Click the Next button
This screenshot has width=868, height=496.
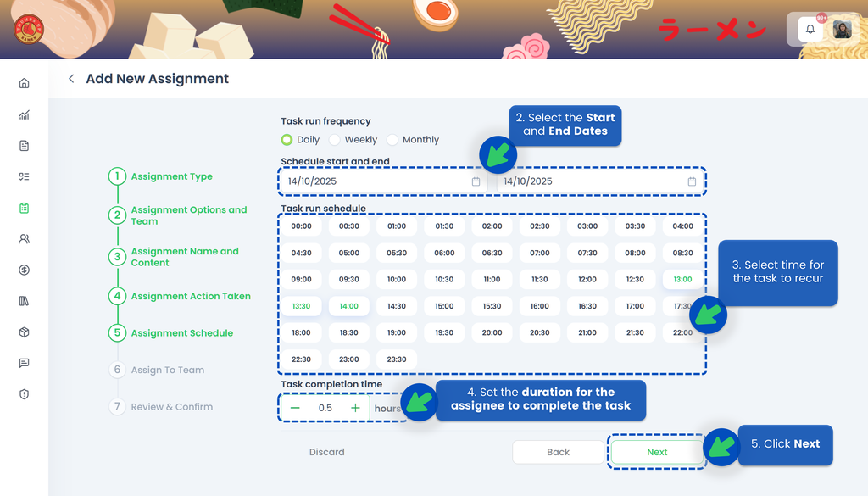point(657,452)
